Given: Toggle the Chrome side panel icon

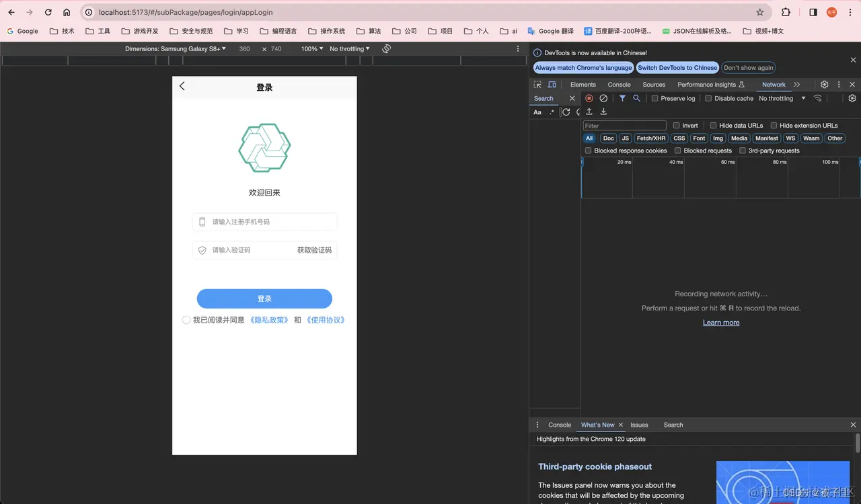Looking at the screenshot, I should (x=813, y=12).
